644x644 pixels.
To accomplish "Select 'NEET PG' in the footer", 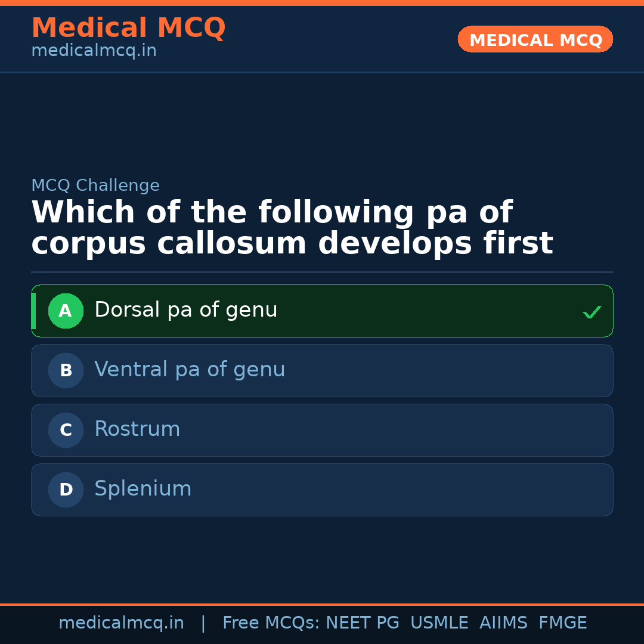I will pyautogui.click(x=362, y=623).
